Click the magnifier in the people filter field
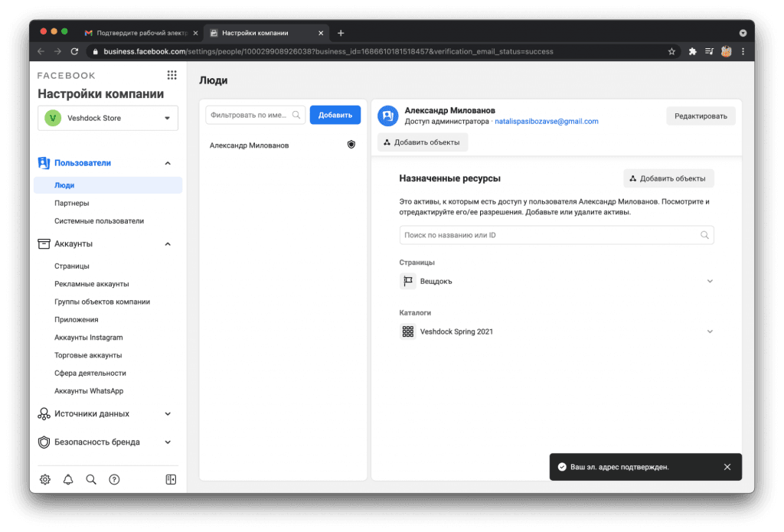 pyautogui.click(x=296, y=115)
